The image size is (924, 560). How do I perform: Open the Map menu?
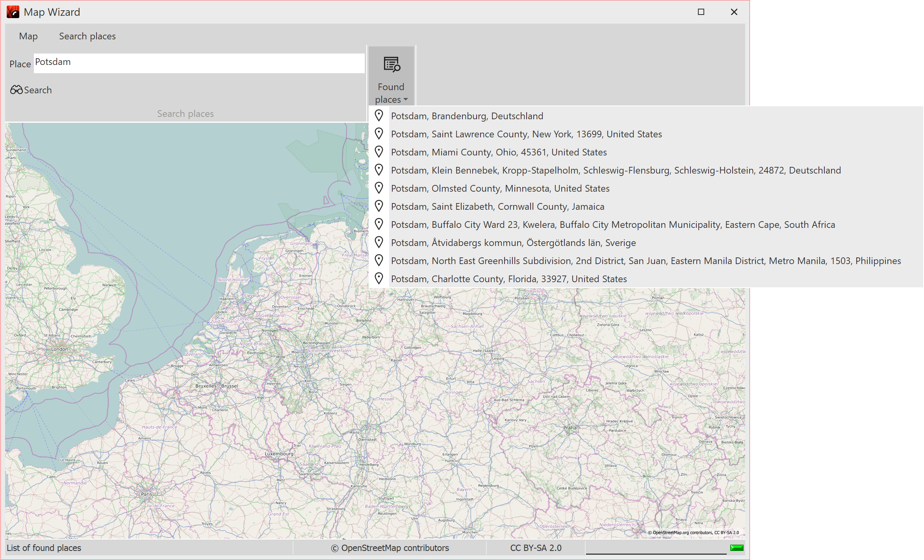tap(28, 36)
